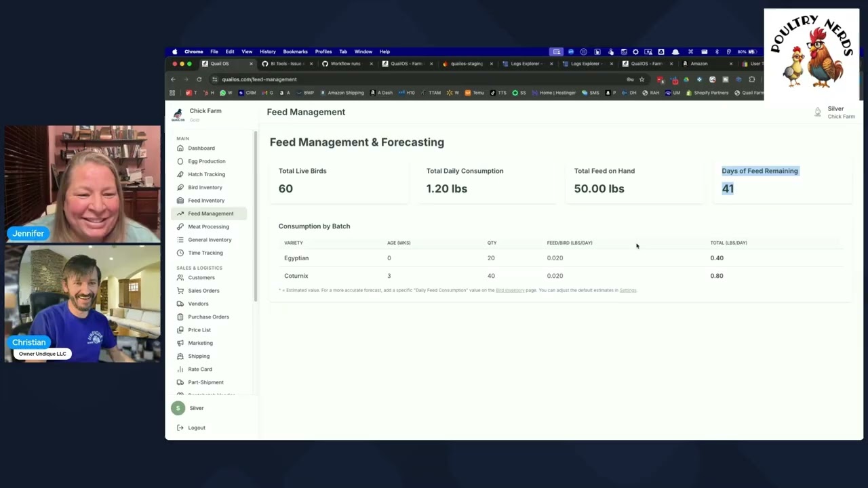The image size is (868, 488).
Task: Click the Total Live Birds value 60
Action: (285, 188)
